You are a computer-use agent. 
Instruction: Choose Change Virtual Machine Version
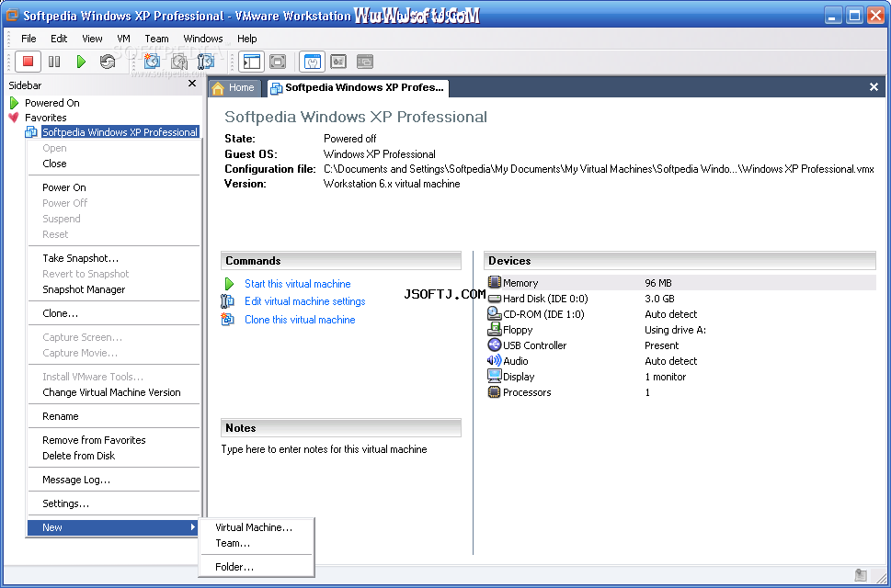pos(114,392)
